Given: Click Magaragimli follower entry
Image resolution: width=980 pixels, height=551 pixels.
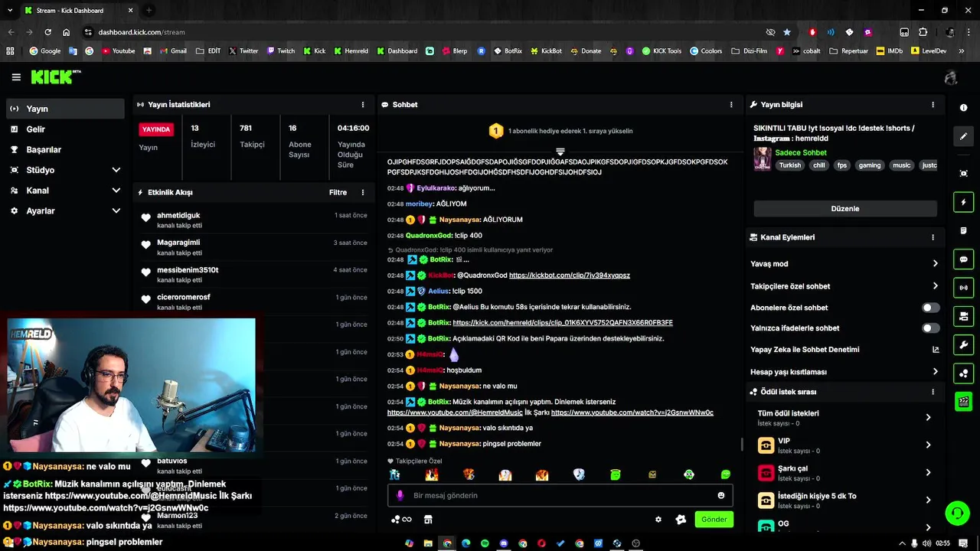Looking at the screenshot, I should (x=253, y=247).
